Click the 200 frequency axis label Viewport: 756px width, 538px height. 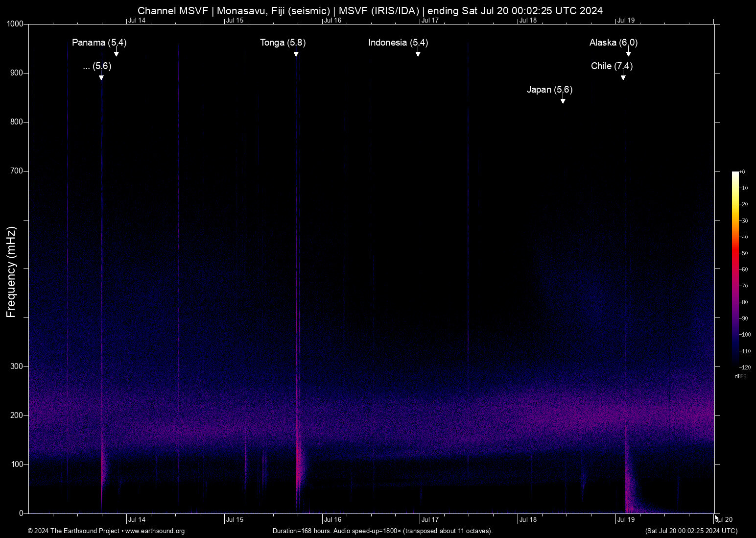[x=17, y=416]
